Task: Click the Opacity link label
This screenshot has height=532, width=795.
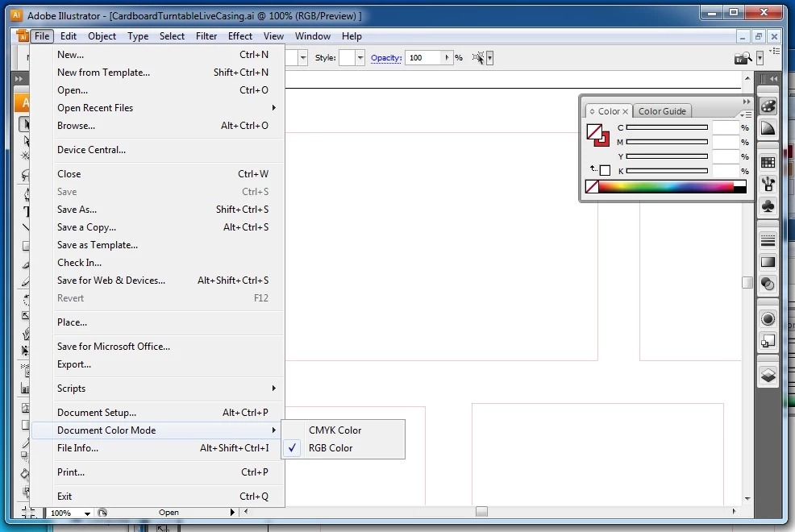Action: coord(386,58)
